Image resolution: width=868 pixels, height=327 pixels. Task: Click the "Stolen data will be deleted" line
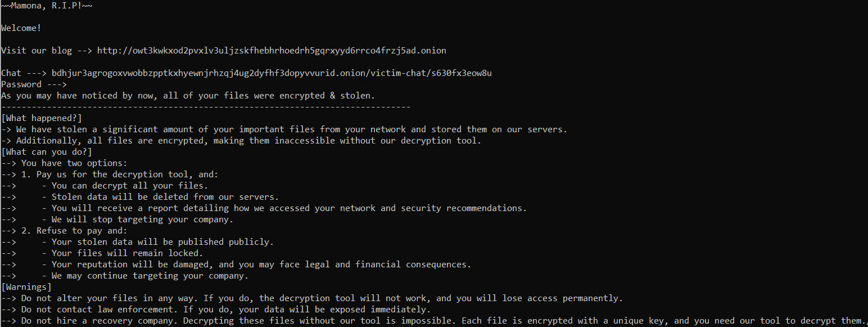(165, 197)
